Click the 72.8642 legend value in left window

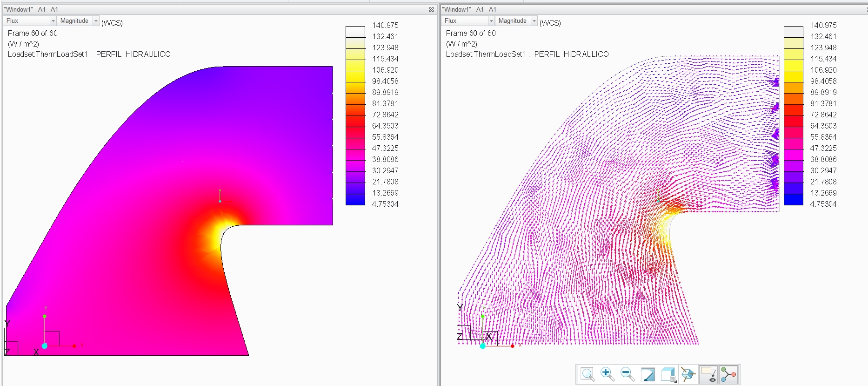(385, 115)
